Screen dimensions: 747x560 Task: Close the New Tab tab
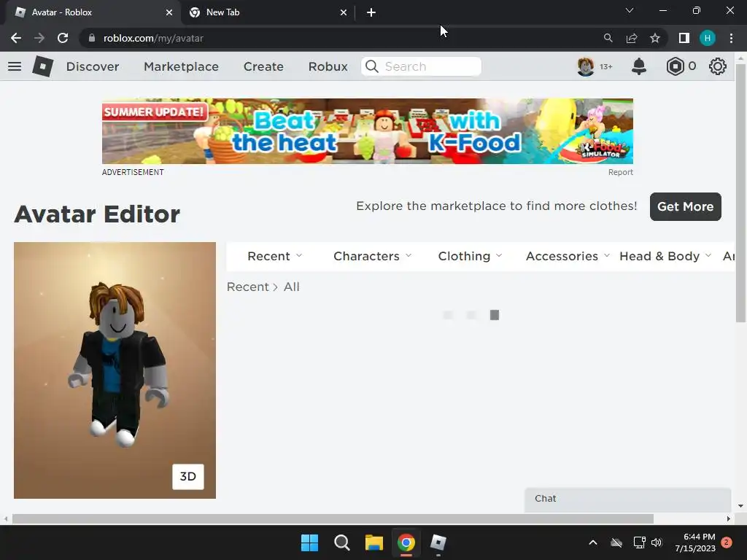(x=344, y=12)
